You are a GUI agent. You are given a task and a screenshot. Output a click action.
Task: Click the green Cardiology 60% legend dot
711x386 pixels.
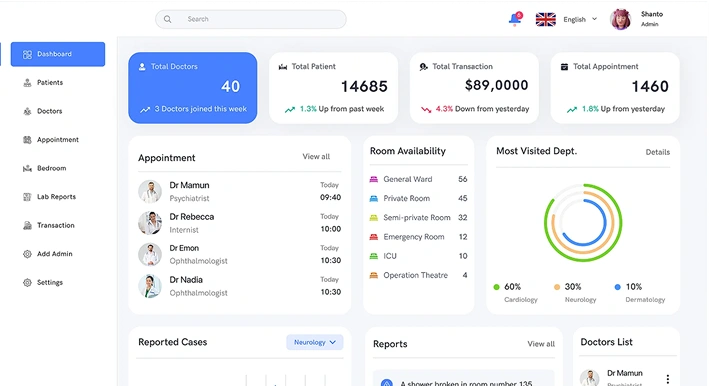click(496, 287)
